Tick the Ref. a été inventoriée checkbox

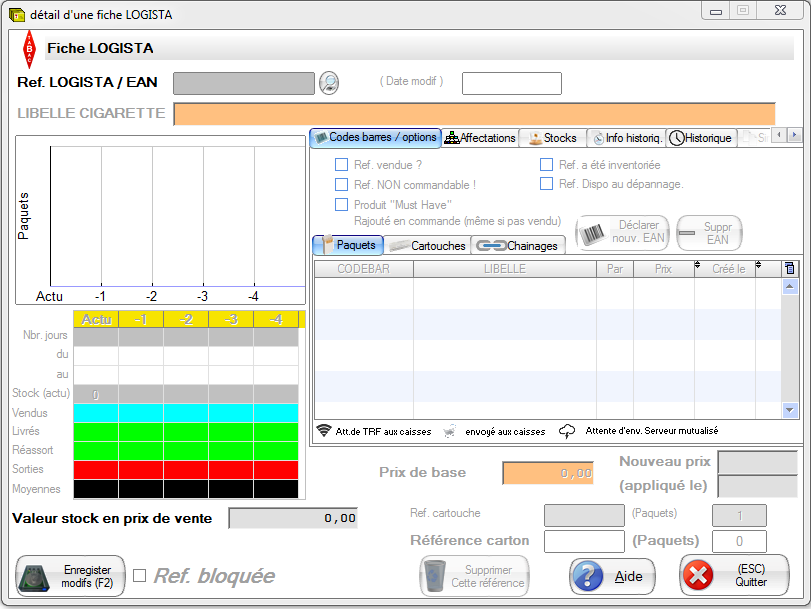tap(547, 165)
